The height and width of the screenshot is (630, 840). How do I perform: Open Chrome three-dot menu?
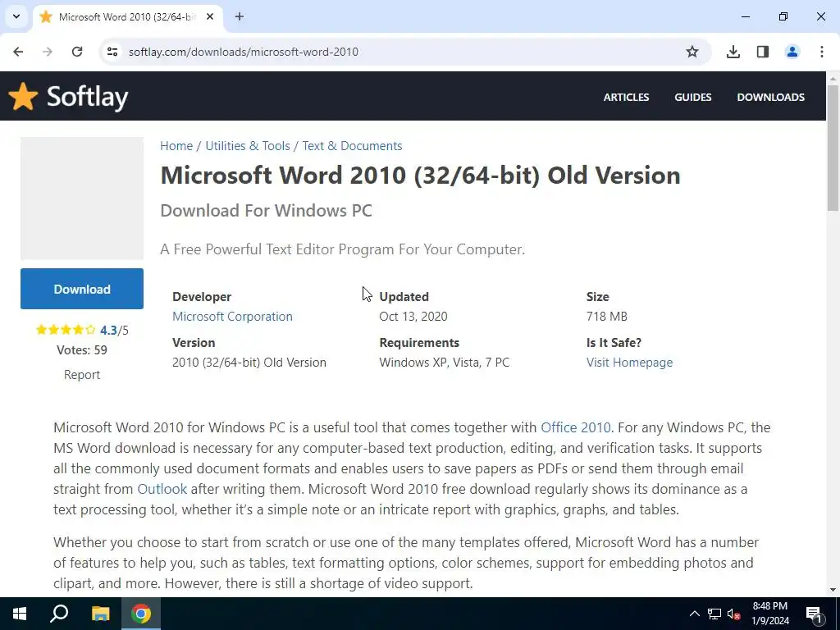click(x=822, y=52)
